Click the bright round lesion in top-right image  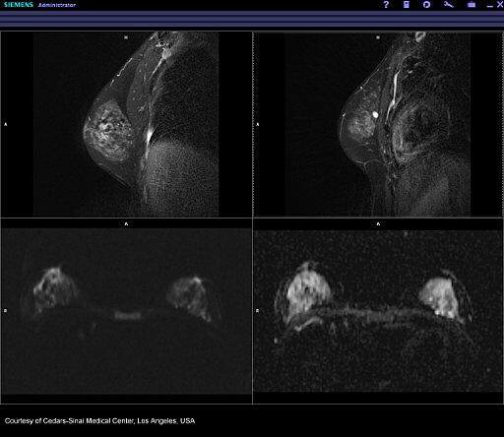tap(375, 114)
